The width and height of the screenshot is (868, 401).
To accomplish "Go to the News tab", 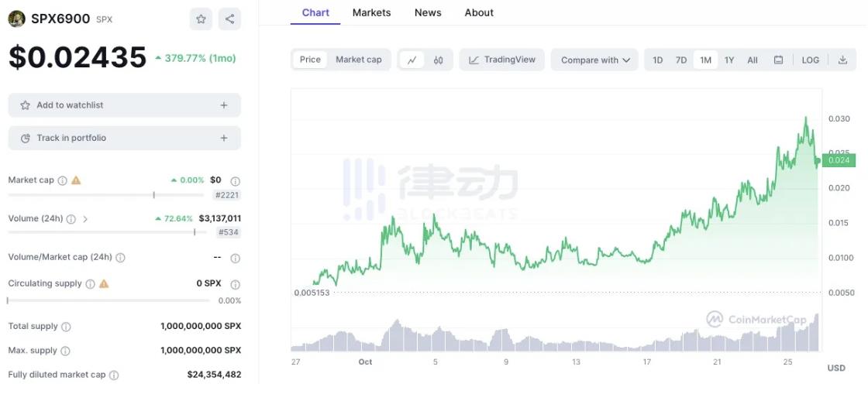I will coord(428,12).
